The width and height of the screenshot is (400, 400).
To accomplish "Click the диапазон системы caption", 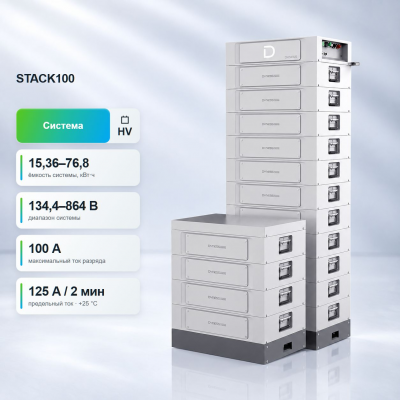I will 54,218.
